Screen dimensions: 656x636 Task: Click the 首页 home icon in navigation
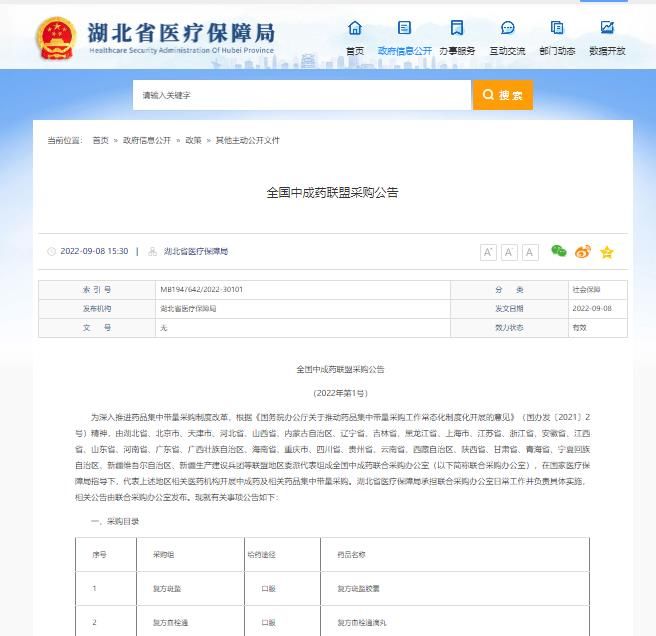tap(355, 28)
